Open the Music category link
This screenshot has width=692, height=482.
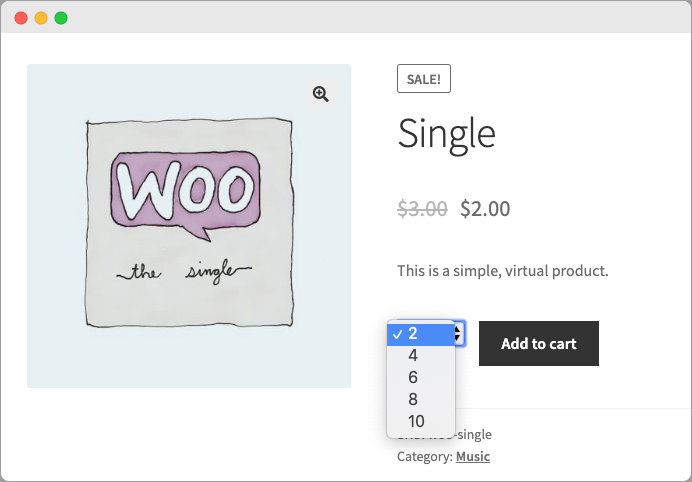473,456
